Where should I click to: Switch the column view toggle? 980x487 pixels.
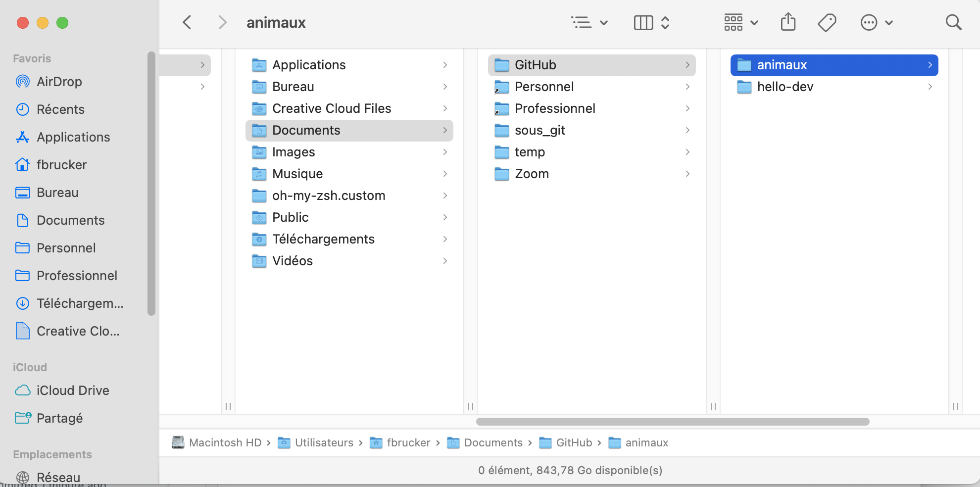coord(651,22)
